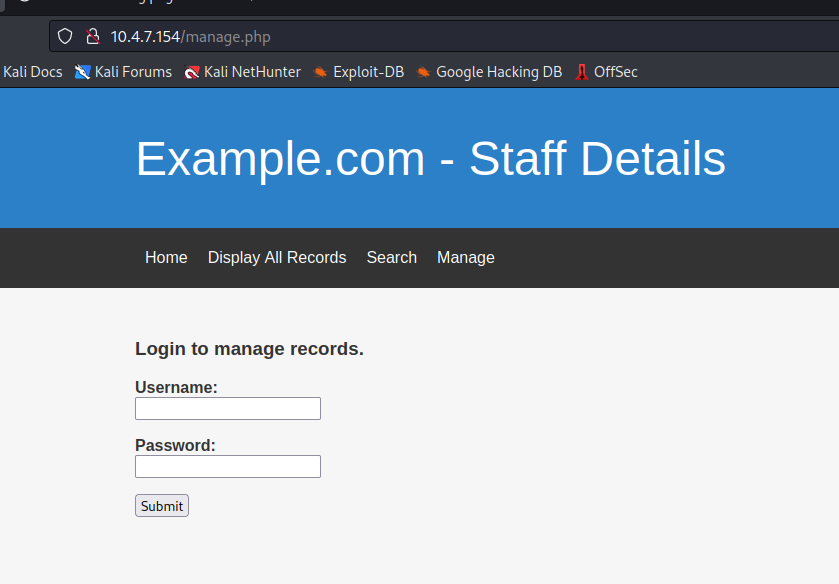Screen dimensions: 839x584
Task: Go to the Home nav item
Action: tap(166, 258)
